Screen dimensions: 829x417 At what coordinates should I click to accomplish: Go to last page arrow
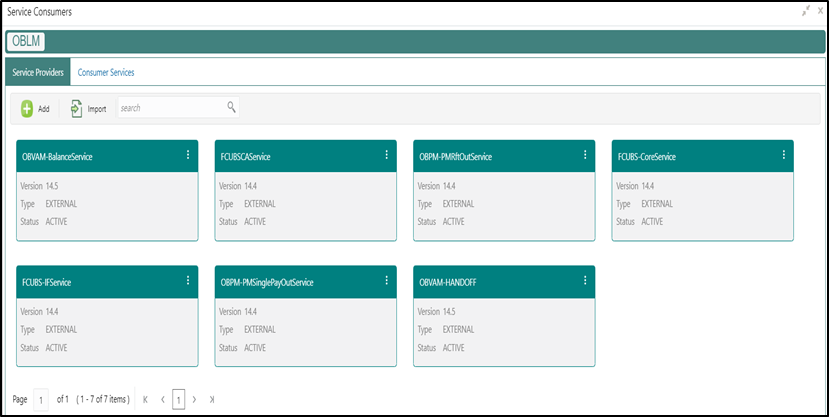coord(211,400)
